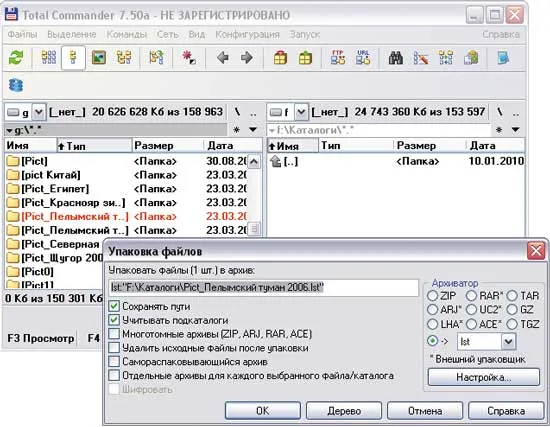
Task: Click the branch view toolbar icon
Action: [x=156, y=58]
